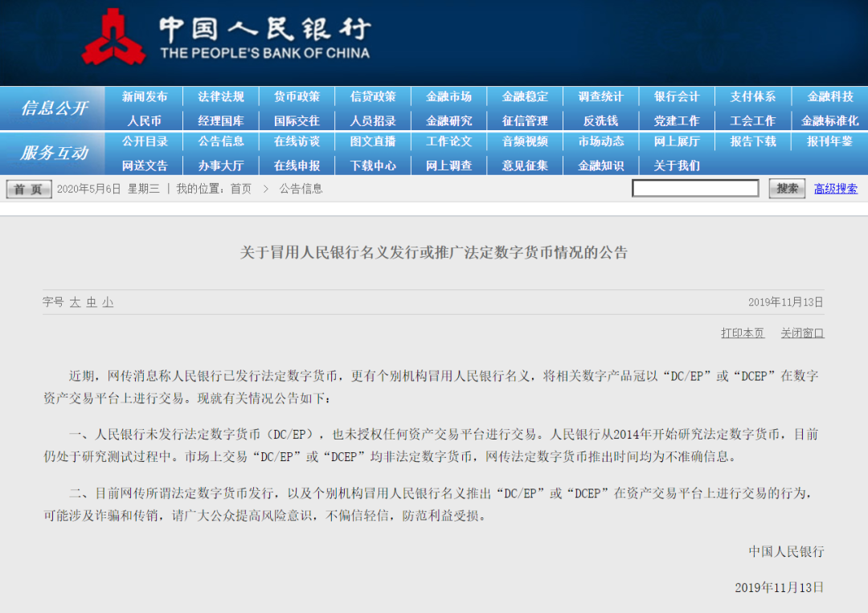Click the 关闭窗口 close window link

coord(802,333)
